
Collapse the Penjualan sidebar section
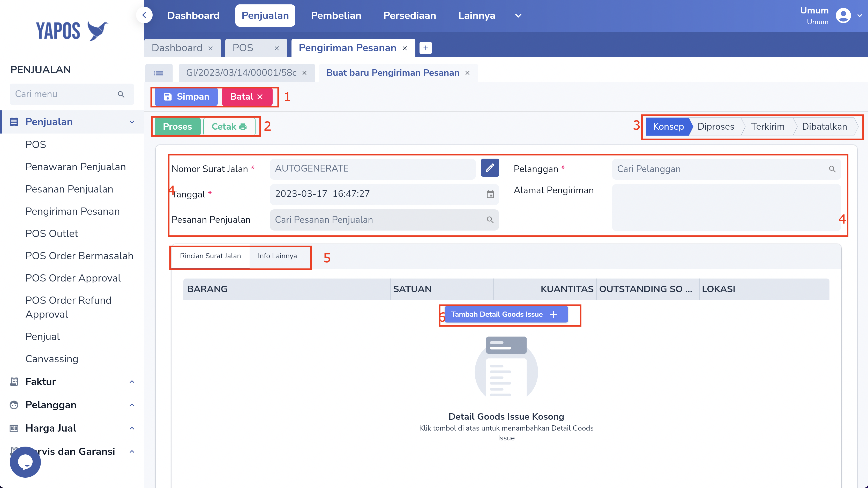pos(132,122)
